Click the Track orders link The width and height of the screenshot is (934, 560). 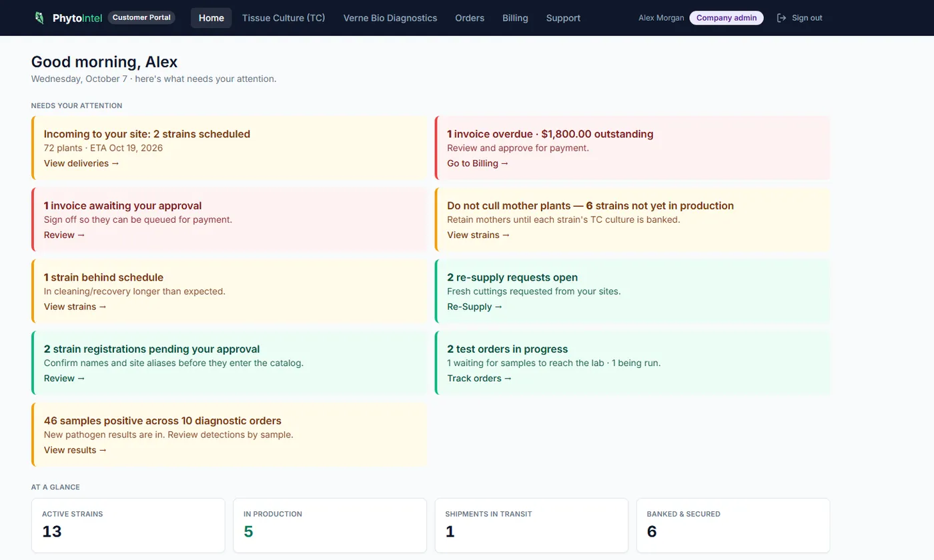(480, 378)
